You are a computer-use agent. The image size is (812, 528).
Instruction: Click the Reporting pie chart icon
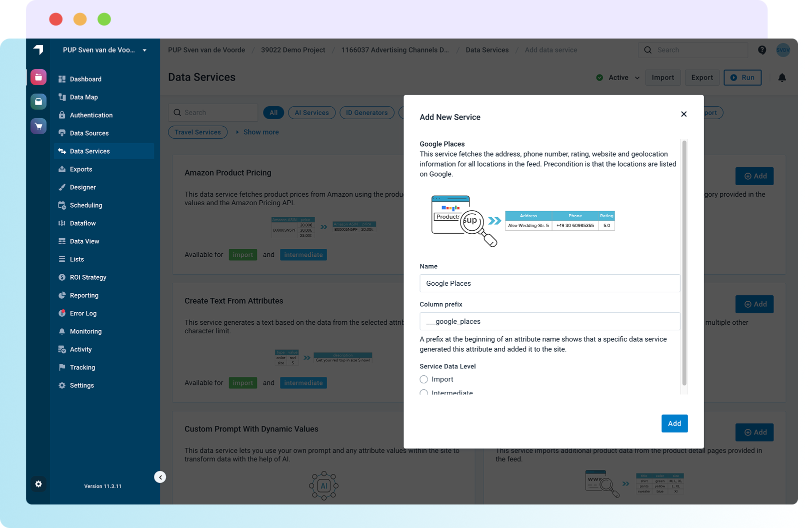pos(62,295)
